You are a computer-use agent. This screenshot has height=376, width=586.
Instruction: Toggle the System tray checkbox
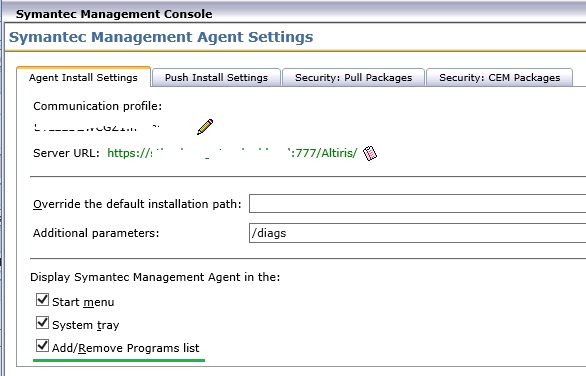click(x=42, y=323)
